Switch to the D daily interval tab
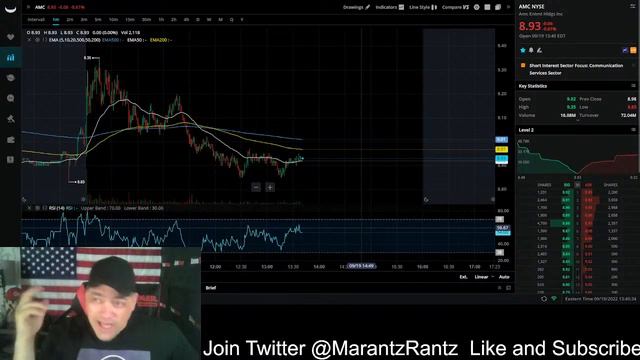 pos(198,20)
